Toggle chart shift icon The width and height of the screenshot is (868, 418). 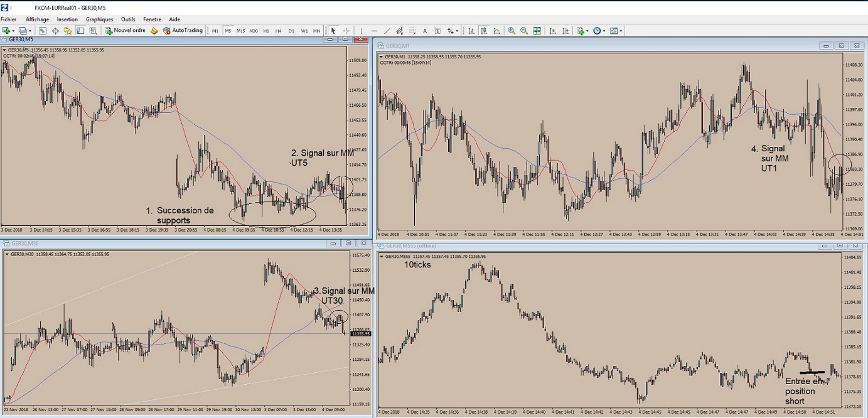(x=565, y=31)
